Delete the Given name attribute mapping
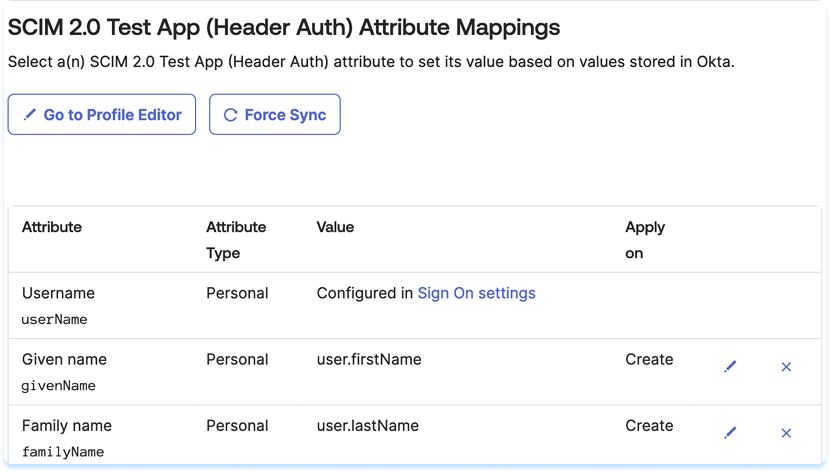830x472 pixels. click(786, 367)
